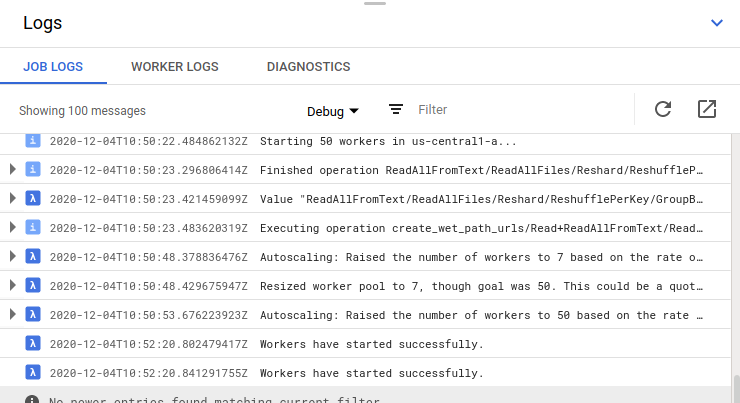The height and width of the screenshot is (403, 740).
Task: Select text Starting 50 workers in us-central1-a...
Action: (x=388, y=141)
